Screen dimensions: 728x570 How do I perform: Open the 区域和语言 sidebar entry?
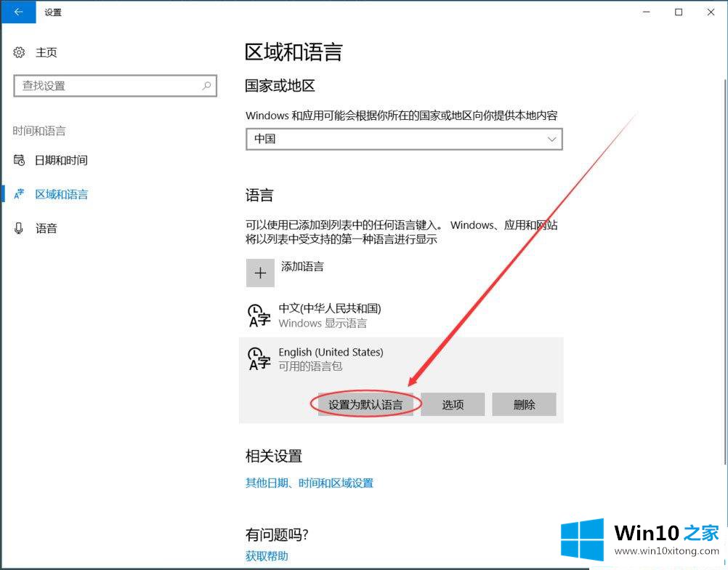click(61, 194)
